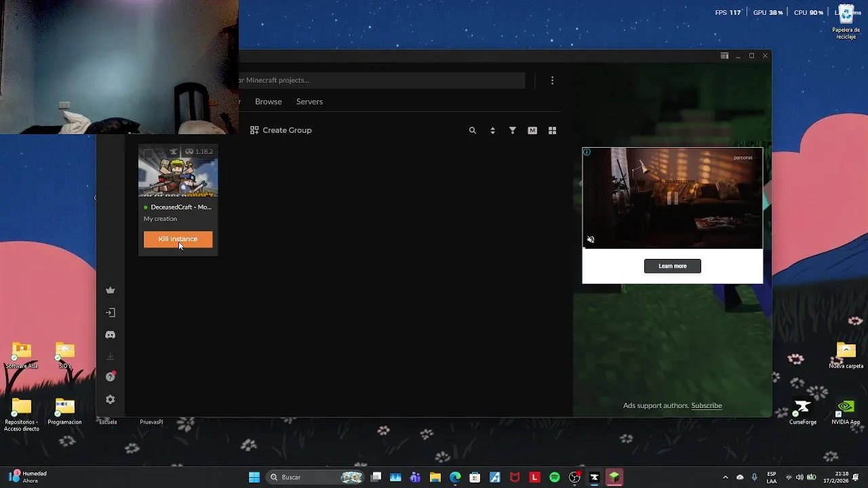This screenshot has width=868, height=488.
Task: Unmute the ad video
Action: [591, 239]
